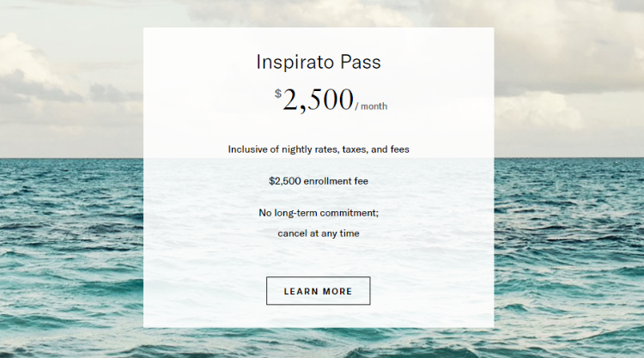
Task: Click the cloudy sky left of the card
Action: pyautogui.click(x=69, y=77)
